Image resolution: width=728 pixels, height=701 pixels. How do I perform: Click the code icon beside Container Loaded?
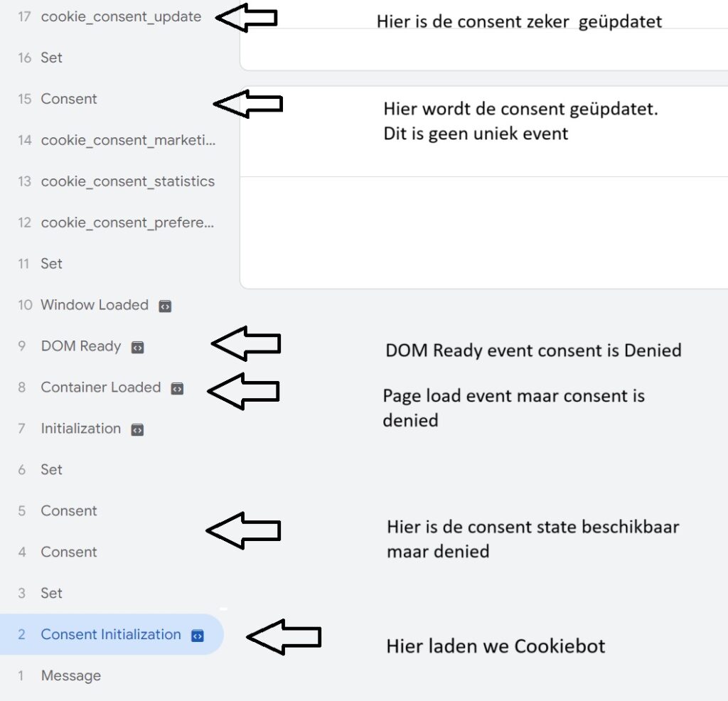(178, 389)
